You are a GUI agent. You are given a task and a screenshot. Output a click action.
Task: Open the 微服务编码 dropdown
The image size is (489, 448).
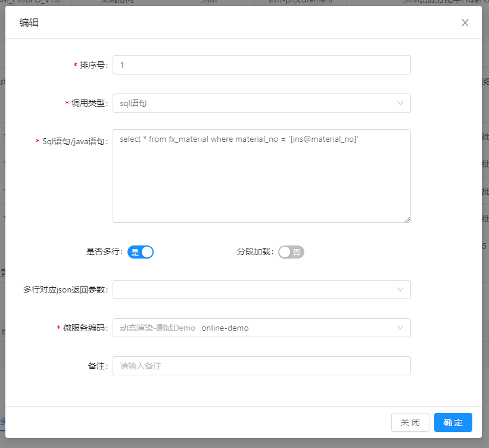(x=261, y=328)
